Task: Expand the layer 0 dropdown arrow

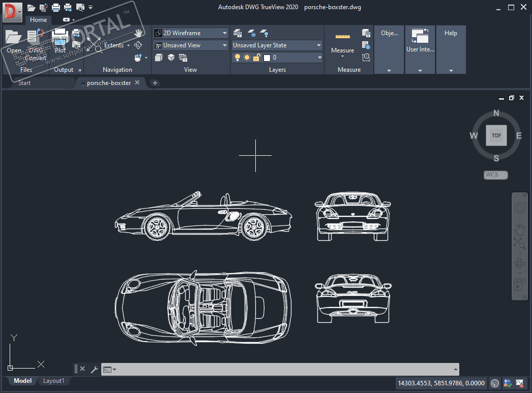Action: point(319,58)
